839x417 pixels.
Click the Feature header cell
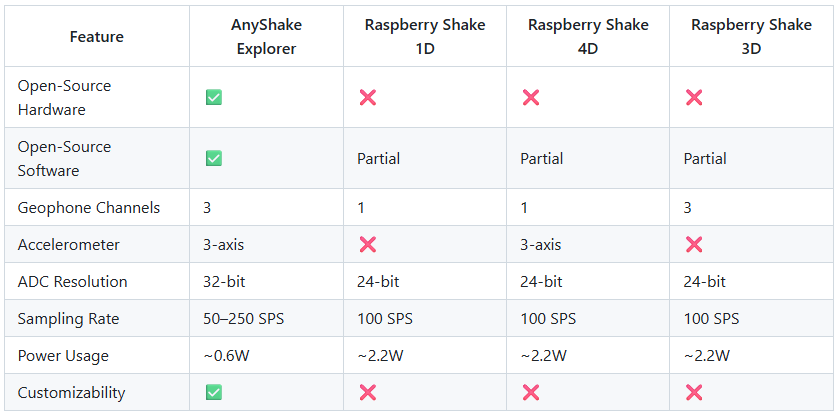point(97,36)
